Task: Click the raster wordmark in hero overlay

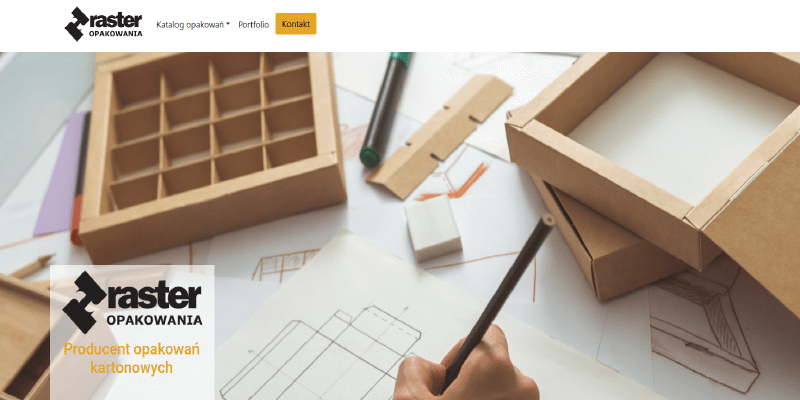Action: pos(155,295)
